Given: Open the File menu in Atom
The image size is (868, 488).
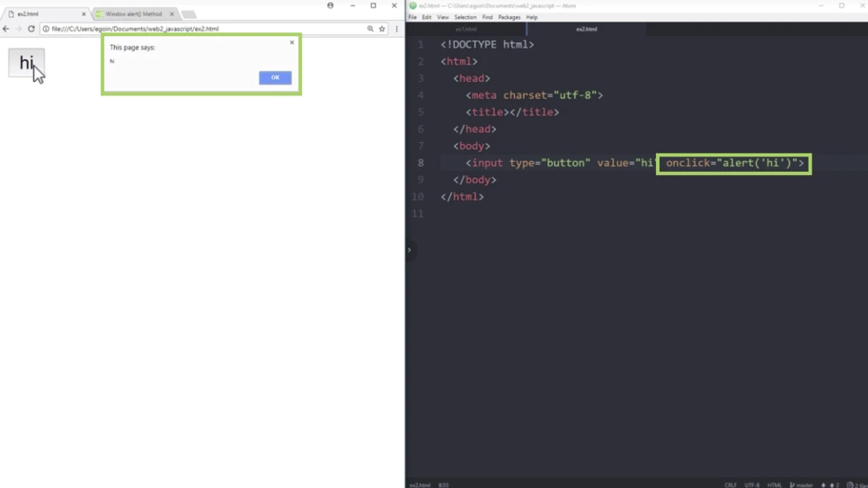Looking at the screenshot, I should (x=412, y=17).
